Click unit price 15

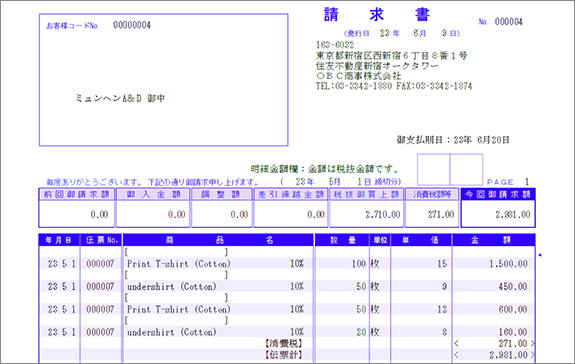click(442, 264)
